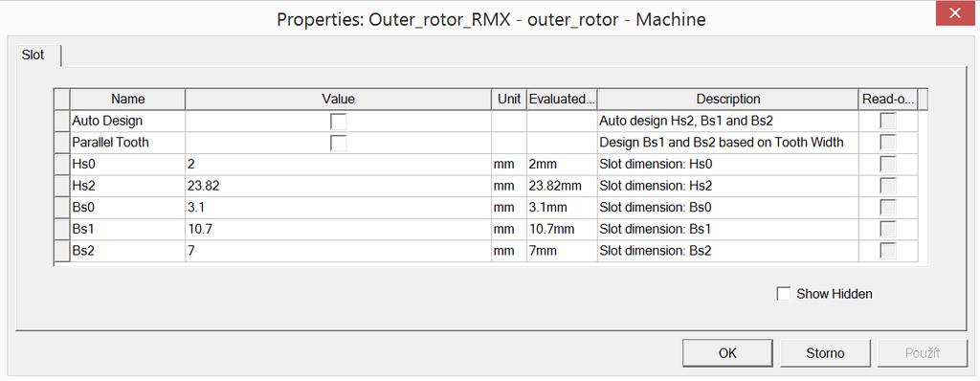Click the Value column header

click(x=338, y=99)
